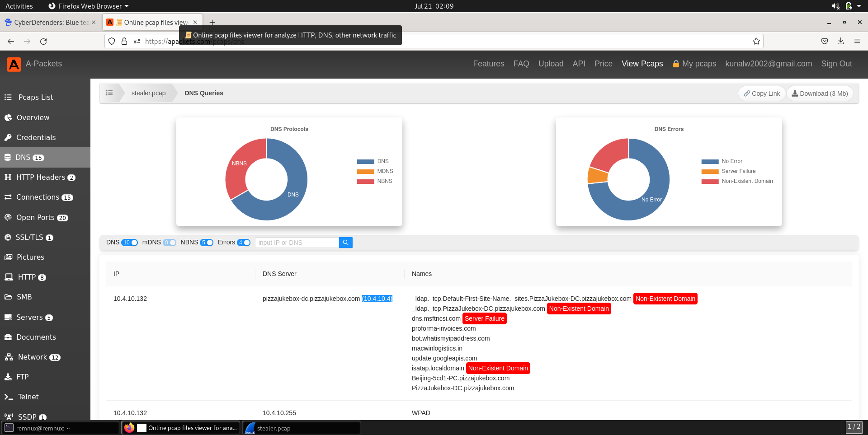Viewport: 868px width, 435px height.
Task: Toggle the Errors filter switch
Action: (244, 243)
